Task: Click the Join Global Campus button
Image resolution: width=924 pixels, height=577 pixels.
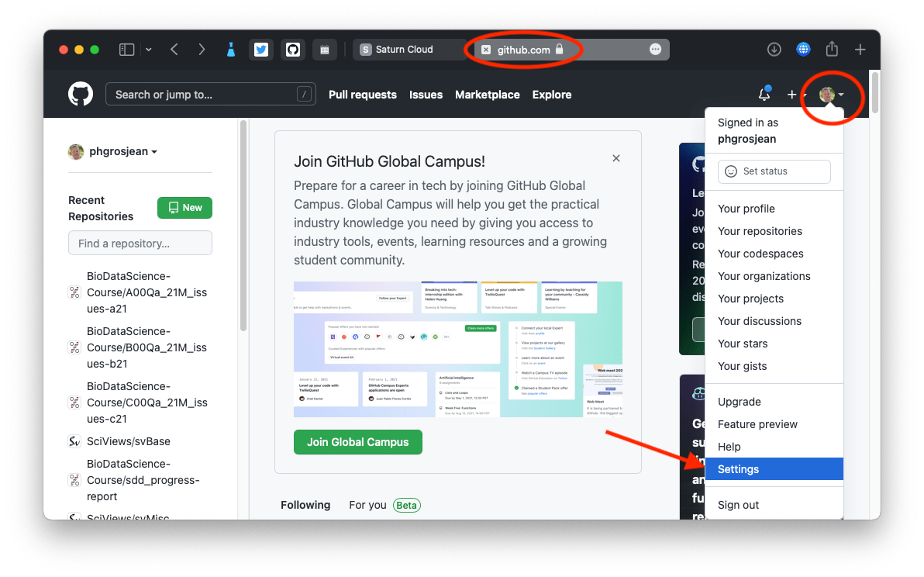Action: (357, 441)
